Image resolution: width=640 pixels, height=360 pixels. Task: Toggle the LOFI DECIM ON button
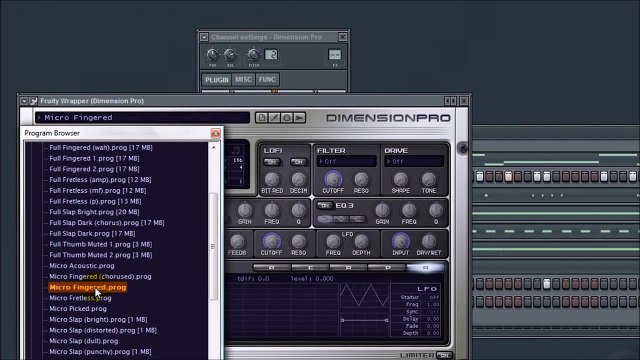tap(298, 162)
